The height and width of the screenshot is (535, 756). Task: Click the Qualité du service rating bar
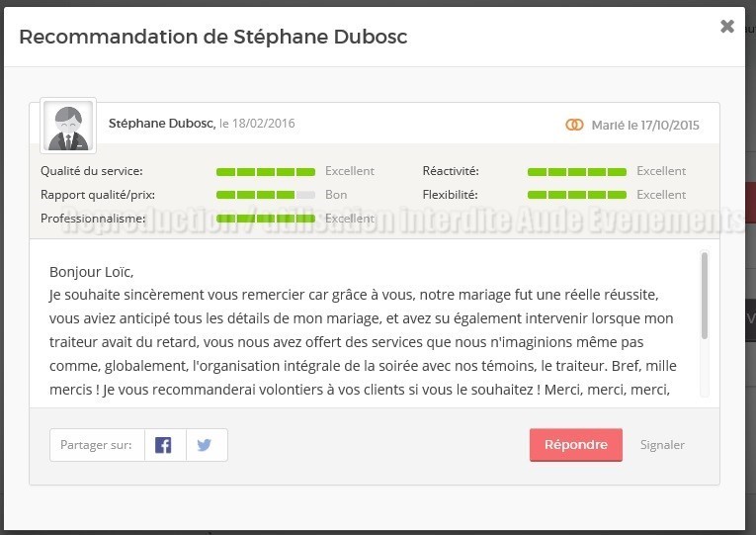tap(266, 172)
